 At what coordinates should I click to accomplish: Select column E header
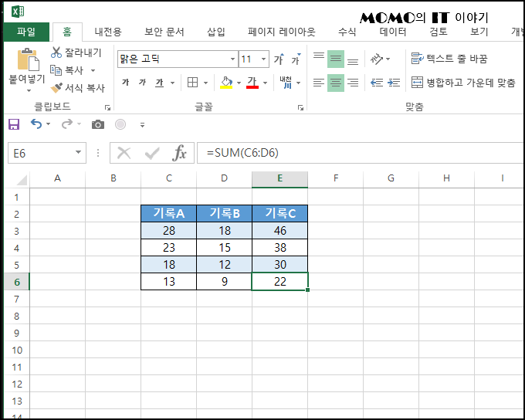[x=280, y=178]
